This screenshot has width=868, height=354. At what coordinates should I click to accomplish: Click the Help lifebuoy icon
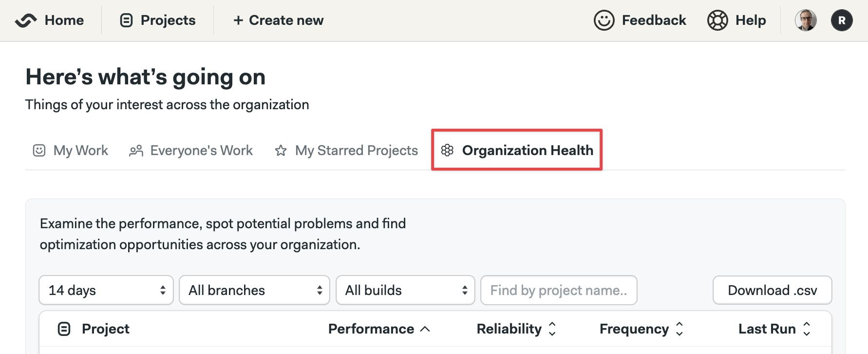click(x=717, y=20)
